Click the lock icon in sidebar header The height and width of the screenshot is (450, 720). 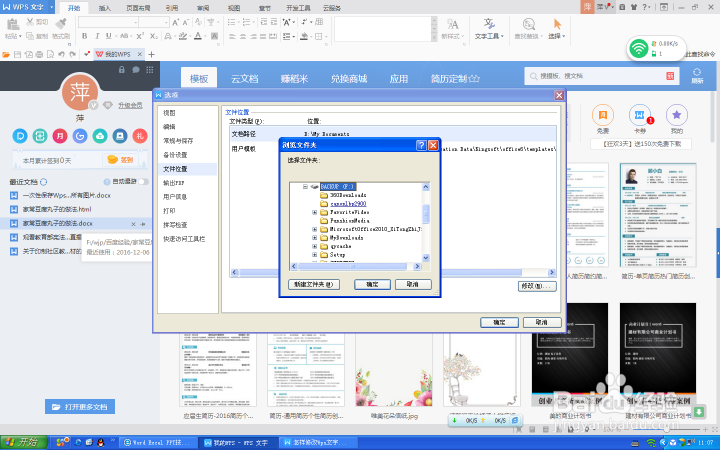coord(122,70)
